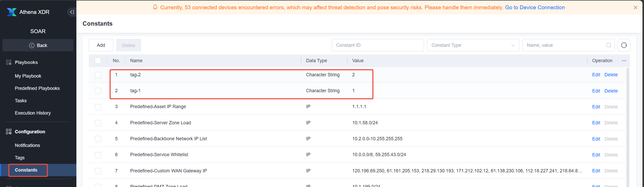This screenshot has width=644, height=187.
Task: Edit the tag-2 constant
Action: click(x=596, y=75)
